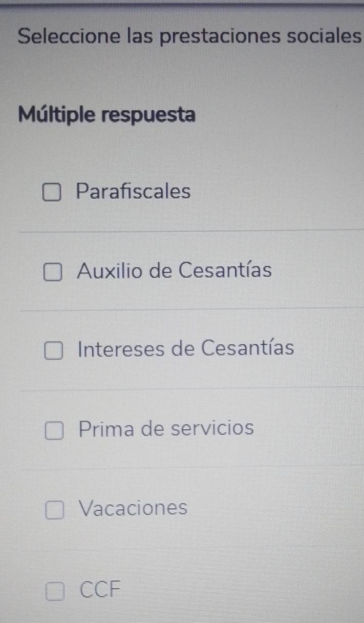Click the separator under Intereses de Cesantías
Image resolution: width=364 pixels, height=623 pixels.
190,388
